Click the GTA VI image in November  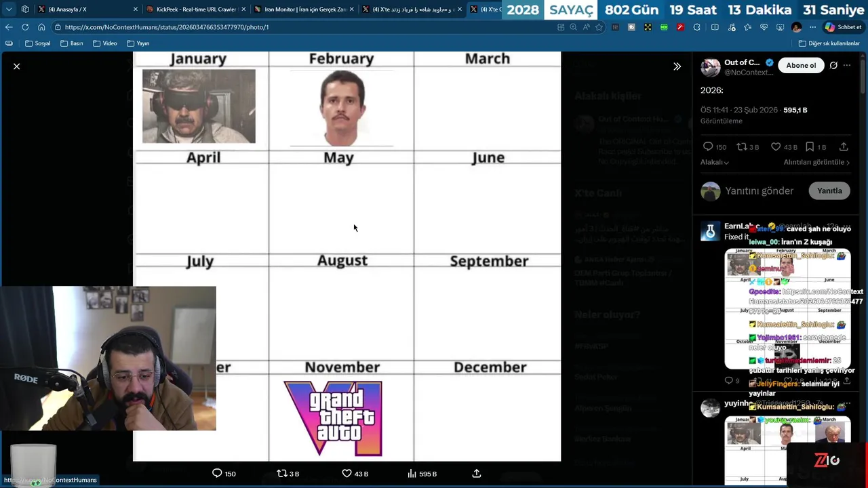pyautogui.click(x=333, y=418)
